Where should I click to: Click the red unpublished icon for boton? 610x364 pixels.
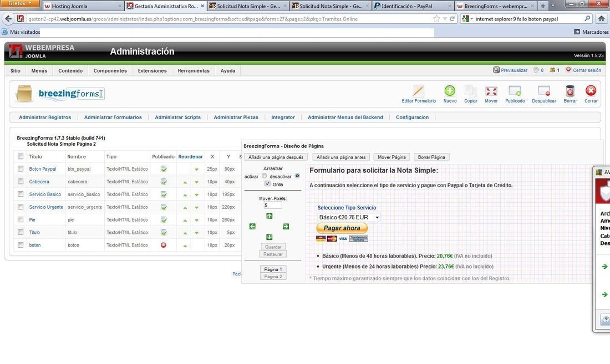click(x=164, y=245)
